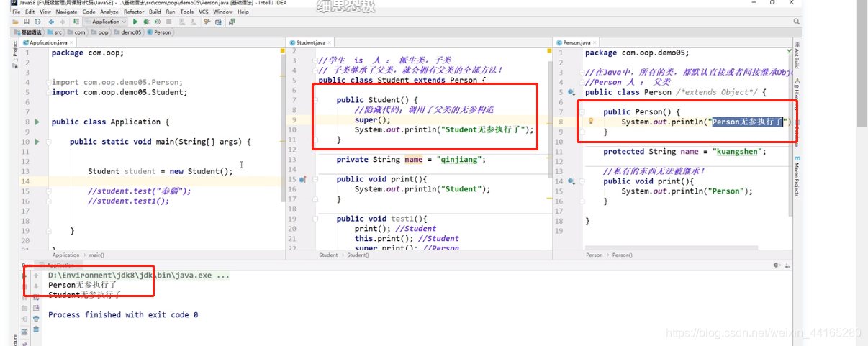Collapse the print method fold in Person.java
Screen dimensions: 868x346
point(582,181)
